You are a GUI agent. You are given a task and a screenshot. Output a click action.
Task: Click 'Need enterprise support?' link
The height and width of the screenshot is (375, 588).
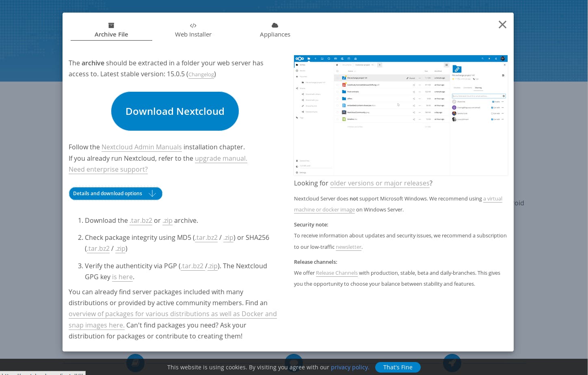tap(108, 169)
